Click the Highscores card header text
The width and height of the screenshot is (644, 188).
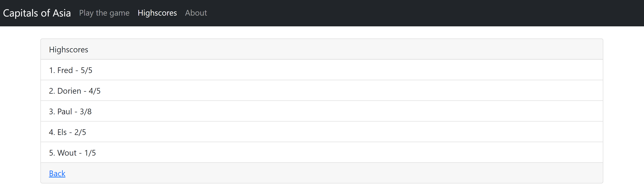(x=68, y=50)
